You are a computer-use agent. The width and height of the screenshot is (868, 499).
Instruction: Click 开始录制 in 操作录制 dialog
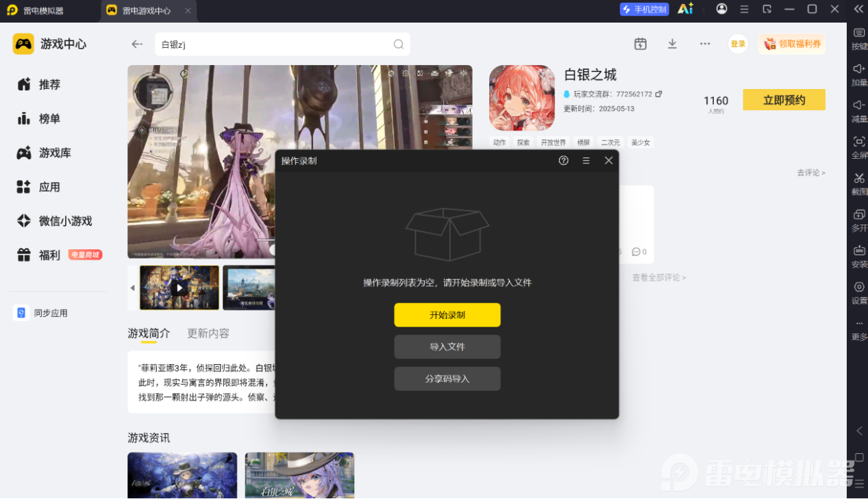coord(447,315)
